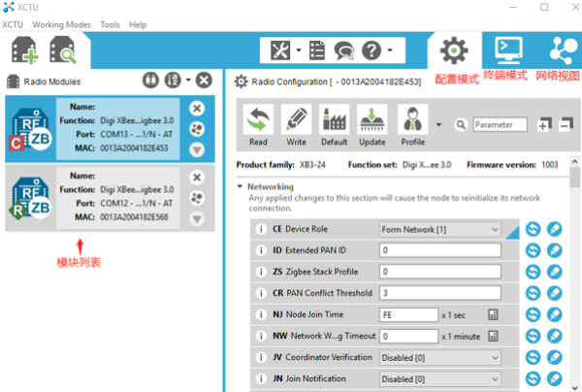Open JN Join Notification dropdown
Image resolution: width=582 pixels, height=392 pixels.
pos(439,379)
